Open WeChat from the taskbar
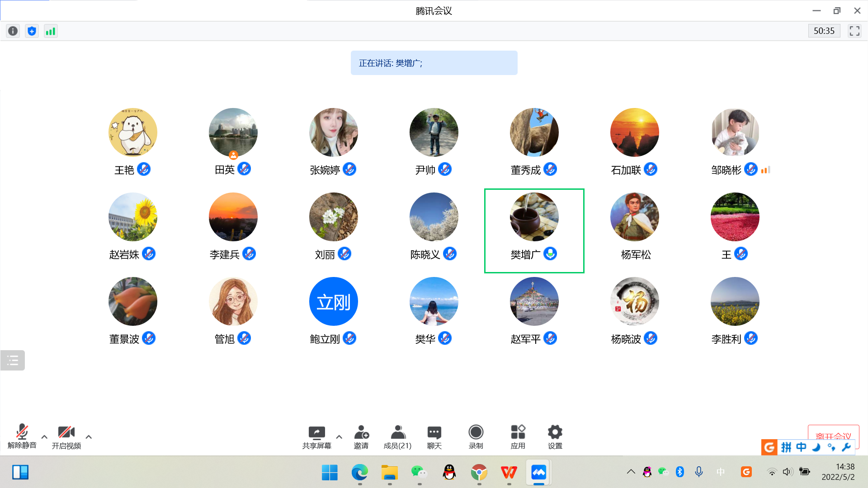The width and height of the screenshot is (868, 488). point(419,473)
